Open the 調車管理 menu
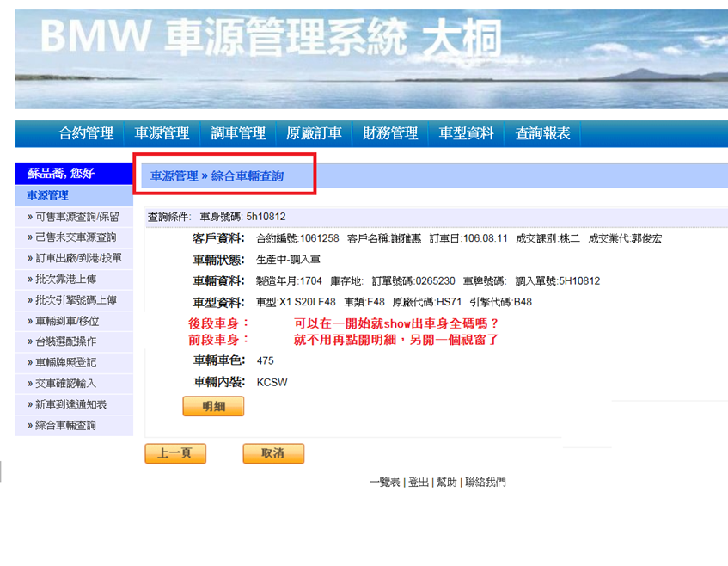This screenshot has width=728, height=566. [x=238, y=133]
